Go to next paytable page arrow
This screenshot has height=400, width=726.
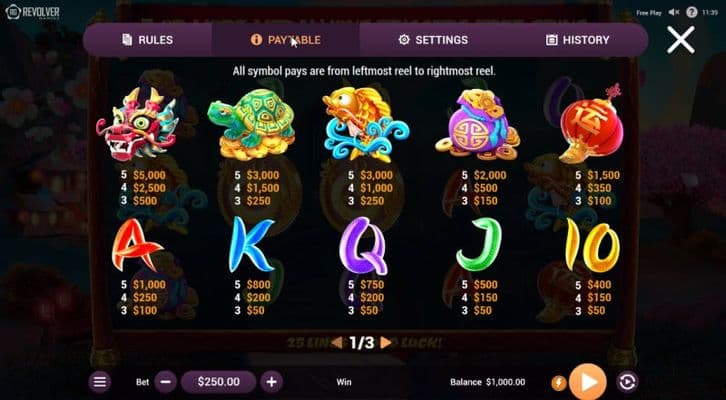(x=385, y=343)
